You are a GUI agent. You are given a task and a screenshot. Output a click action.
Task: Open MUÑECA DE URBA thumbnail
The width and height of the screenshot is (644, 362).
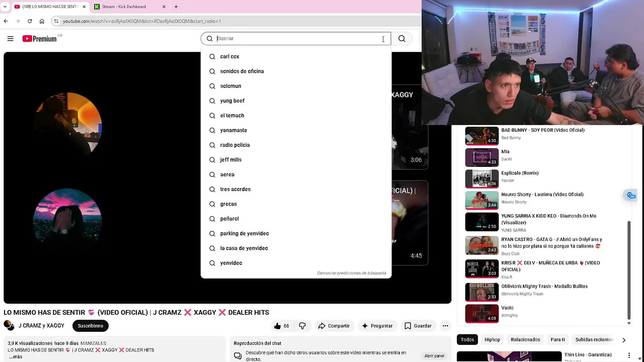pyautogui.click(x=482, y=269)
